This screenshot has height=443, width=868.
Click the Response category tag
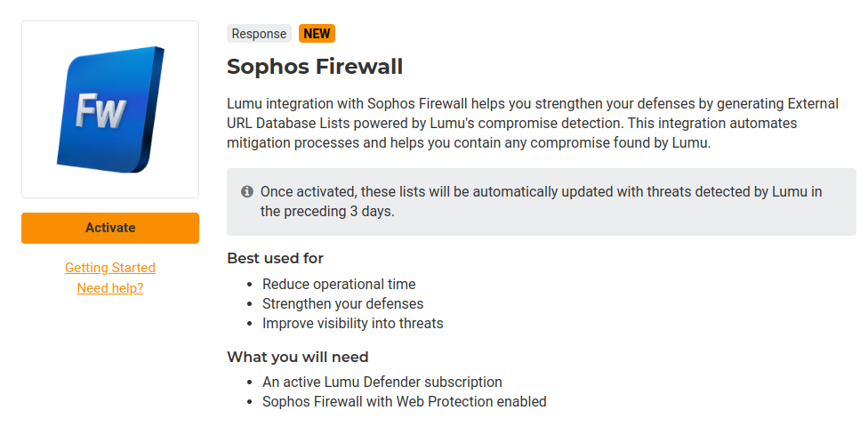[259, 34]
